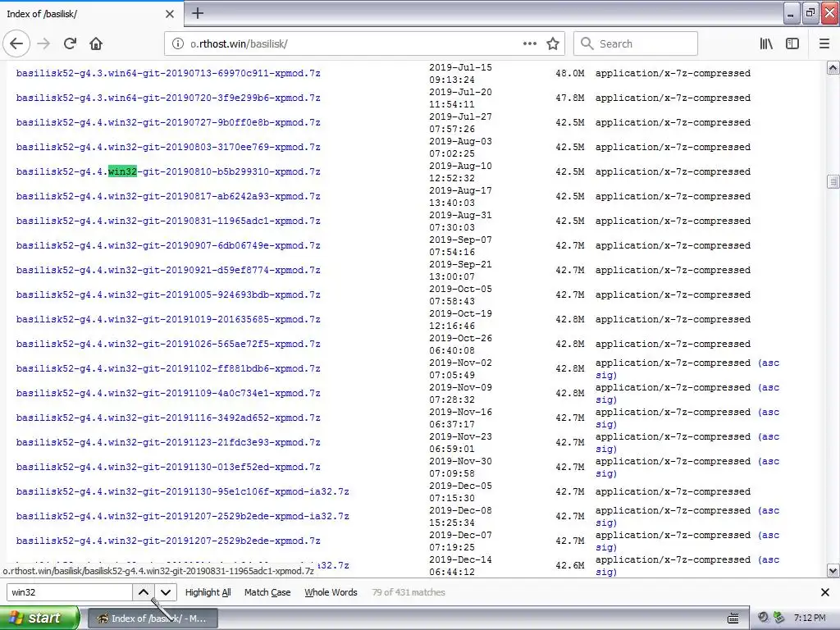The image size is (840, 630).
Task: Click the find field containing win32
Action: (x=70, y=592)
